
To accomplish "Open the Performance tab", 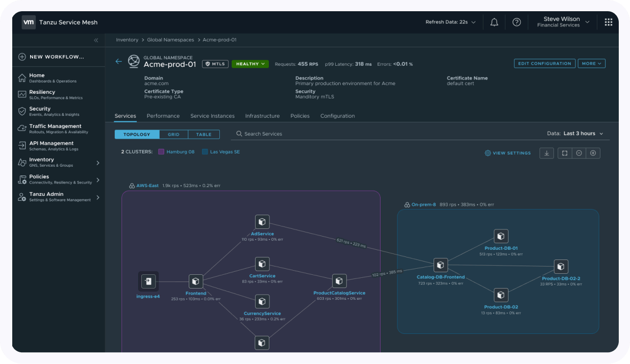I will (163, 116).
